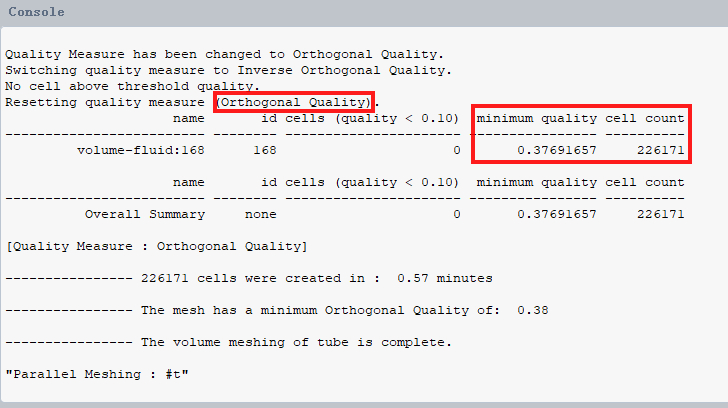Image resolution: width=728 pixels, height=408 pixels.
Task: Click the 226171 cells were created text
Action: click(x=253, y=278)
